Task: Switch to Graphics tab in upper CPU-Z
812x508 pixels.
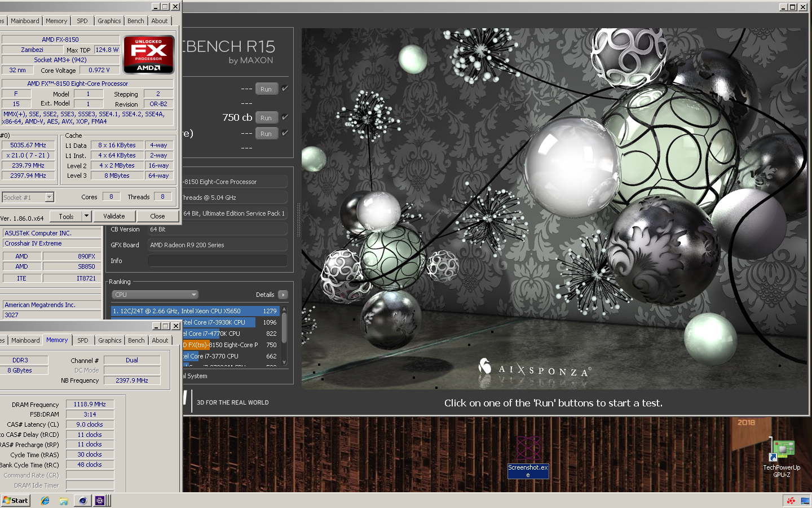Action: (109, 21)
